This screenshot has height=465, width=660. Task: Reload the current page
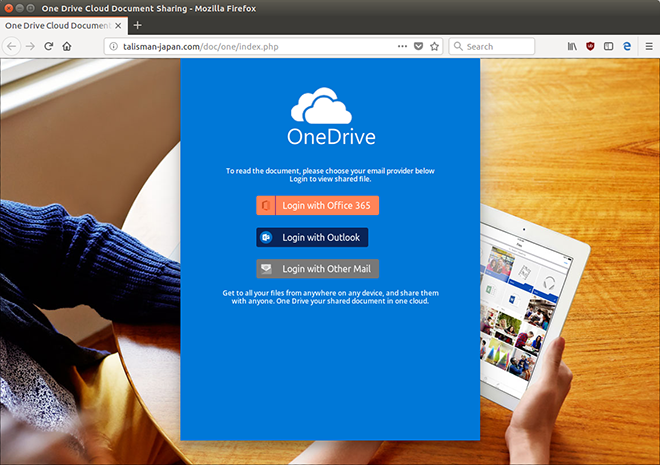tap(48, 46)
